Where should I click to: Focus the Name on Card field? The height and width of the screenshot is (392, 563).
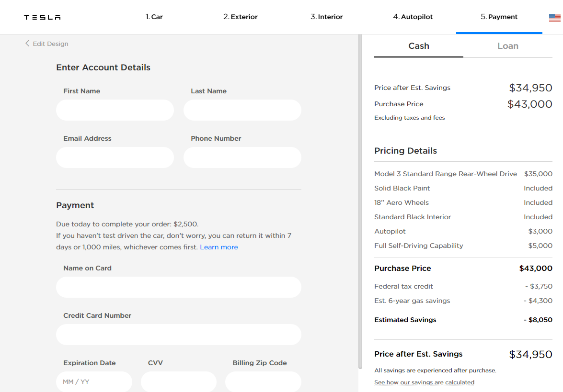click(x=179, y=287)
